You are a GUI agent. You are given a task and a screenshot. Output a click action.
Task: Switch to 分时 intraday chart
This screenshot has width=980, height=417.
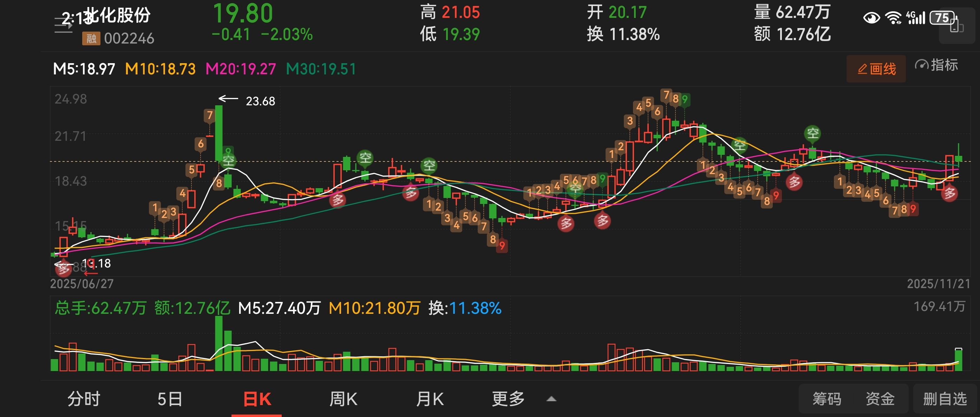point(84,399)
